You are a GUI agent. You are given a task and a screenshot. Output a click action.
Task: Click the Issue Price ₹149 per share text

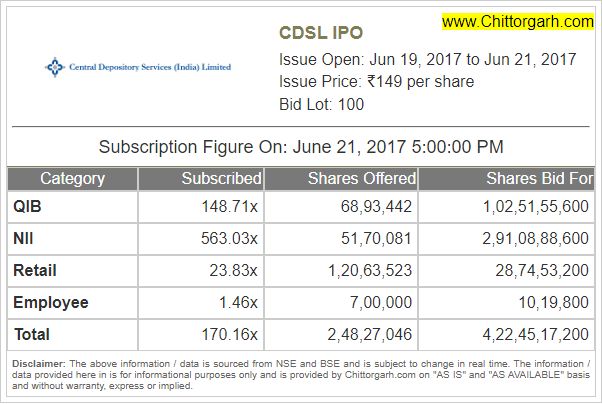376,82
